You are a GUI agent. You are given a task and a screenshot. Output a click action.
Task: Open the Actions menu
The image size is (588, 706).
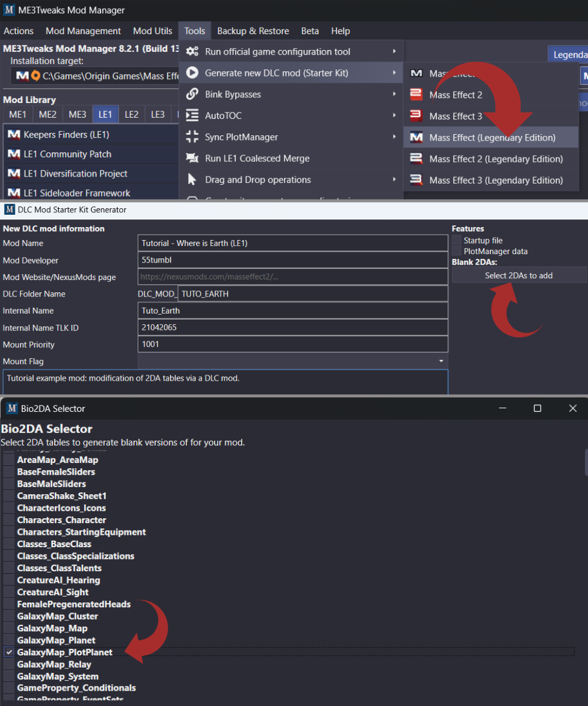coord(19,31)
